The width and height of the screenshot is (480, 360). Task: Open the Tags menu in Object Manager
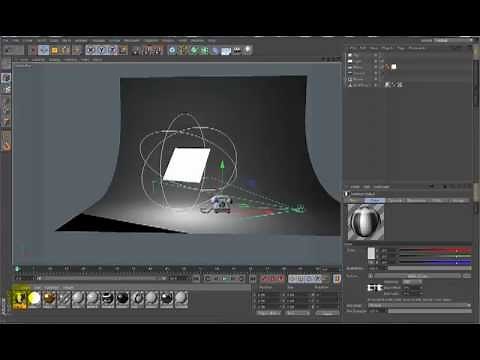click(x=401, y=48)
